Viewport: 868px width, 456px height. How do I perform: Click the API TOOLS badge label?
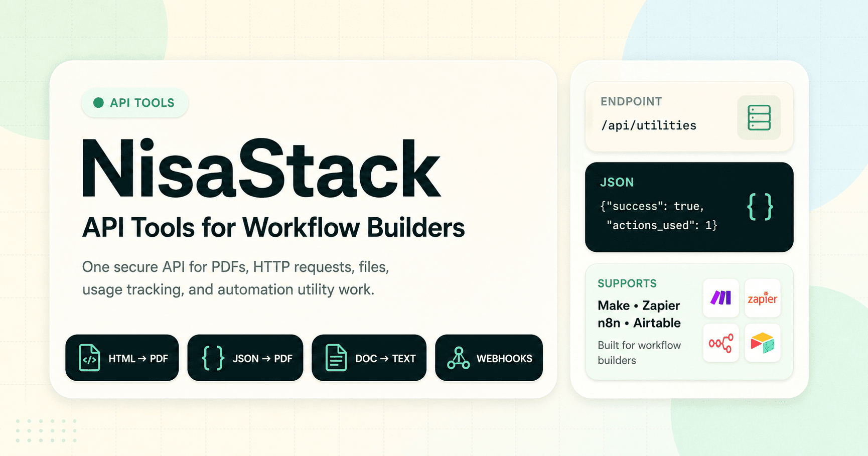(142, 103)
